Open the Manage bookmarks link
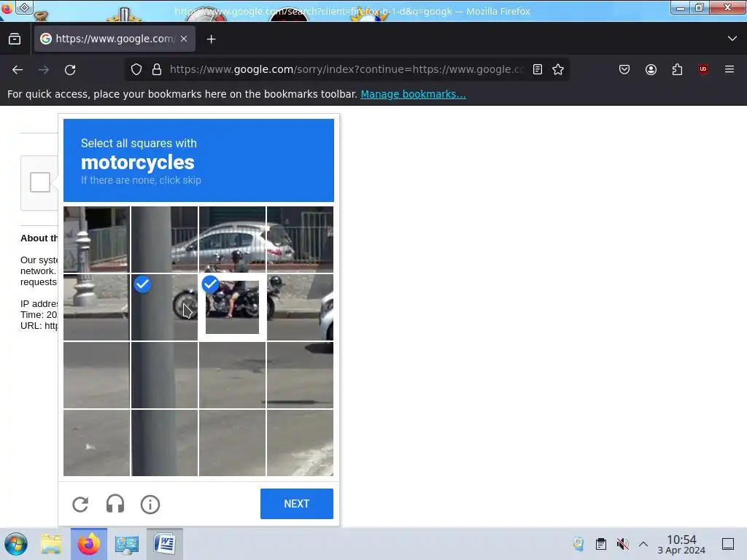Image resolution: width=747 pixels, height=560 pixels. (413, 94)
